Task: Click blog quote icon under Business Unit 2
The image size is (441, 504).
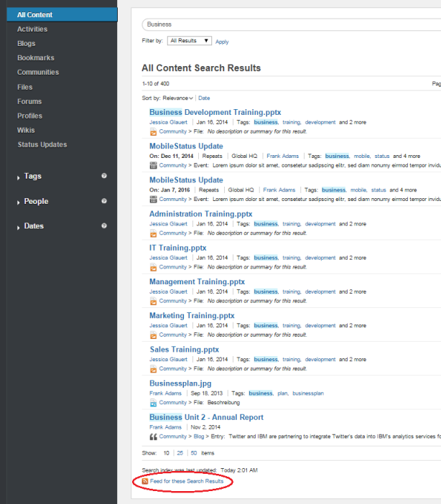Action: (x=153, y=437)
